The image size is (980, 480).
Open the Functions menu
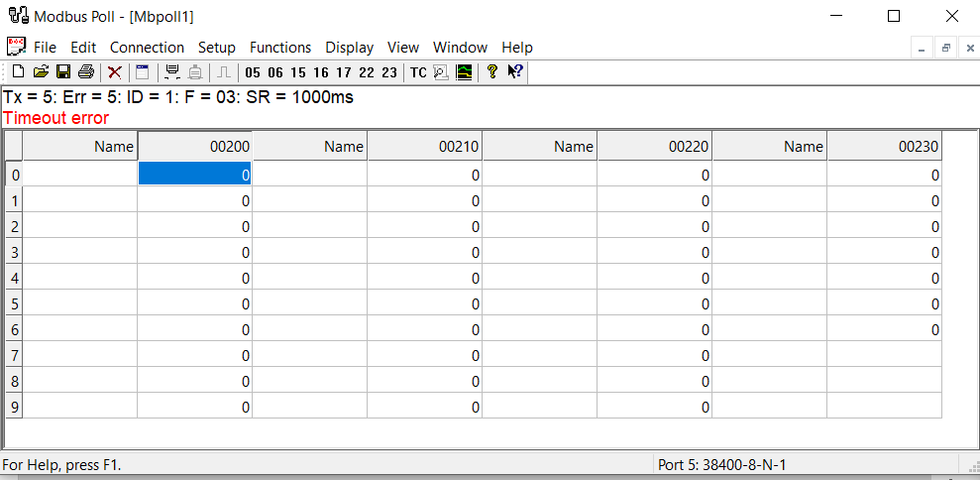280,48
